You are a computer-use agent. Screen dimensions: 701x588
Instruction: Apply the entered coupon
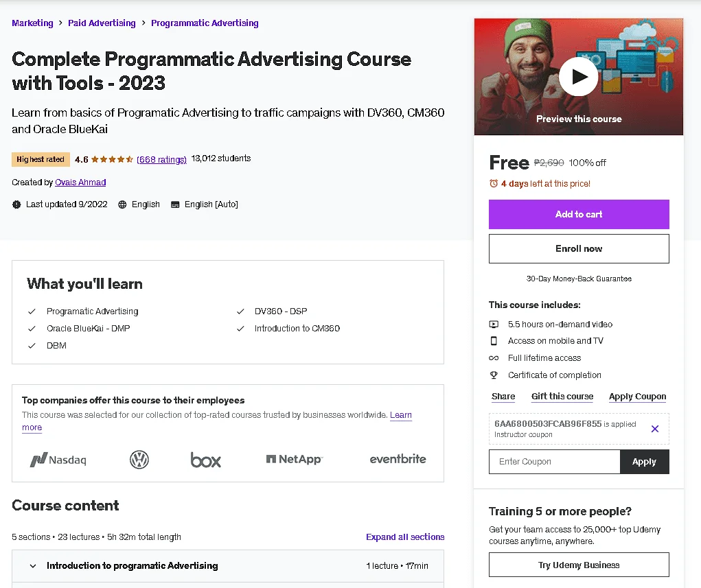(x=644, y=462)
